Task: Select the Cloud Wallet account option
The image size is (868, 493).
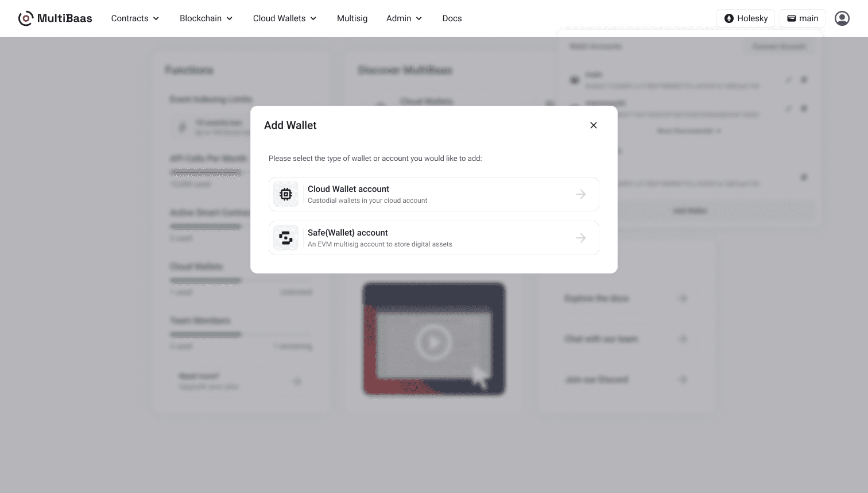Action: point(434,194)
